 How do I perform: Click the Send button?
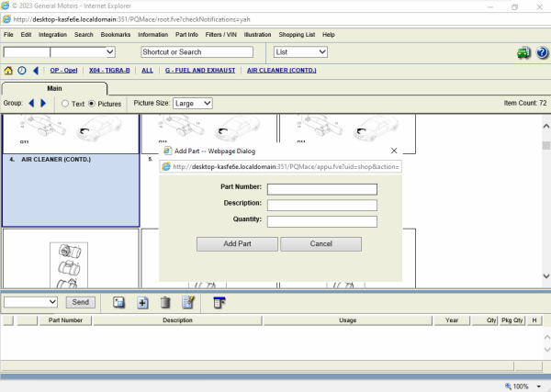(x=81, y=302)
